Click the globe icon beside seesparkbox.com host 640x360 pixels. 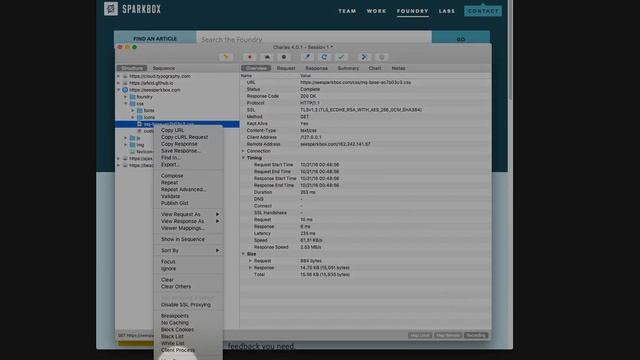pyautogui.click(x=125, y=90)
